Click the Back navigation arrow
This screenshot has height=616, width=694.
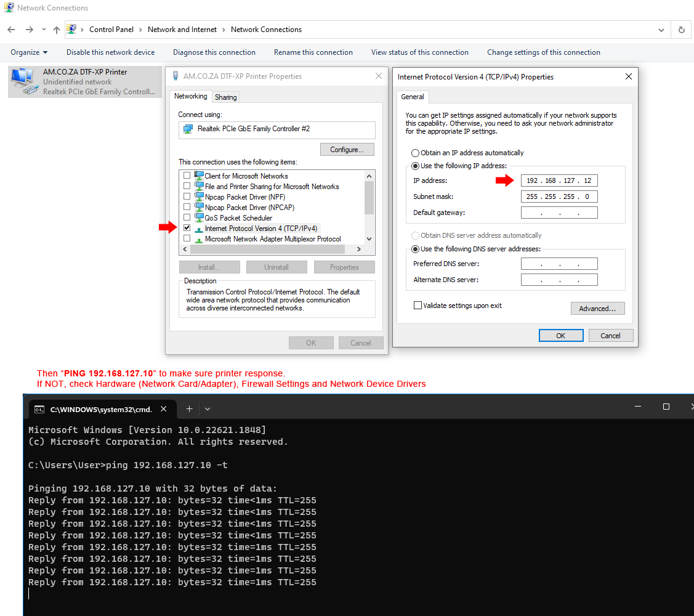pyautogui.click(x=11, y=30)
